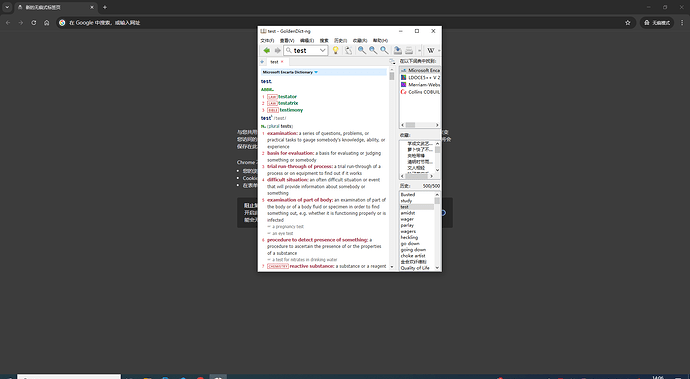The image size is (690, 379).
Task: Click the new tab plus icon beside test tab
Action: pyautogui.click(x=262, y=62)
